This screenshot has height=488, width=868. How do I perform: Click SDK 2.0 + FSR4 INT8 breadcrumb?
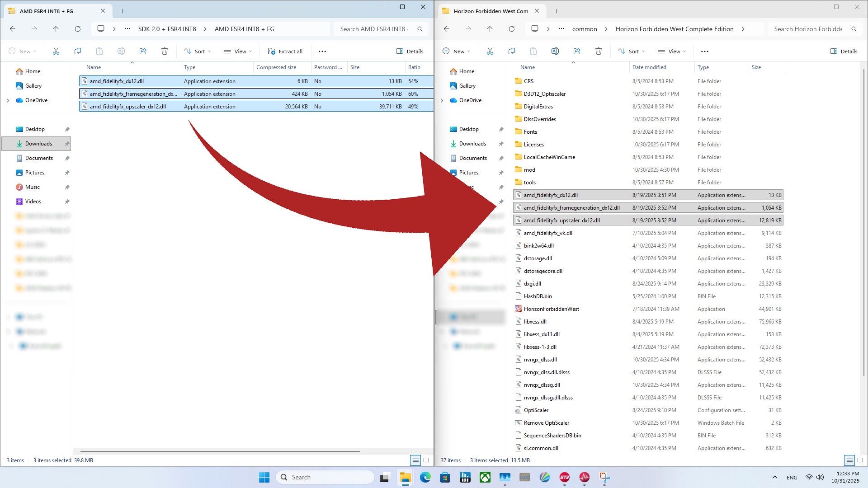[167, 29]
